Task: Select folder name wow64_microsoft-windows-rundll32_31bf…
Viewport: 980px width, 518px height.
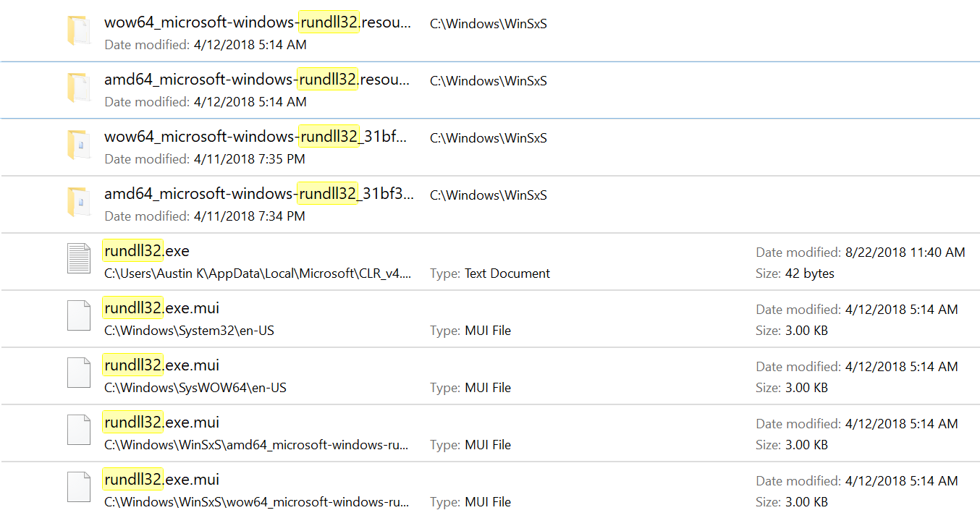Action: point(256,137)
